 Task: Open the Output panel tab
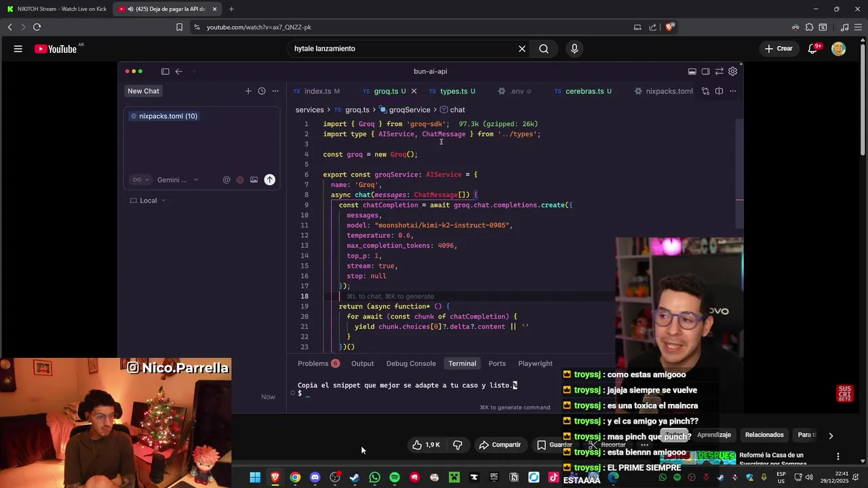click(x=362, y=363)
